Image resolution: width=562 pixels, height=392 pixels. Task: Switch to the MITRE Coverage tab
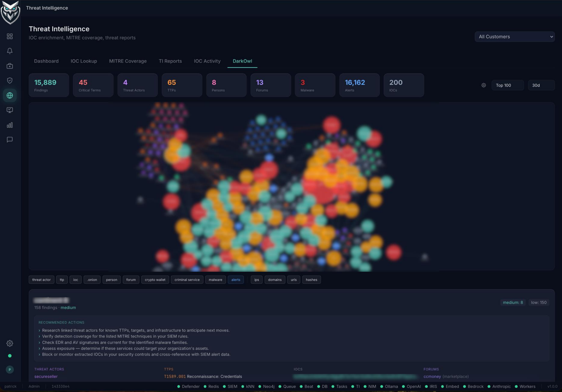[x=128, y=61]
